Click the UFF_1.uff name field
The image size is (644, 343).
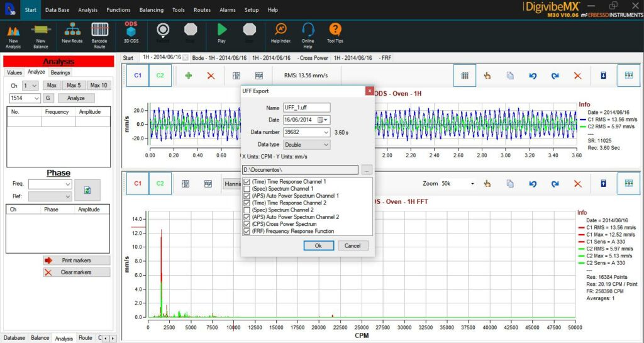[307, 107]
